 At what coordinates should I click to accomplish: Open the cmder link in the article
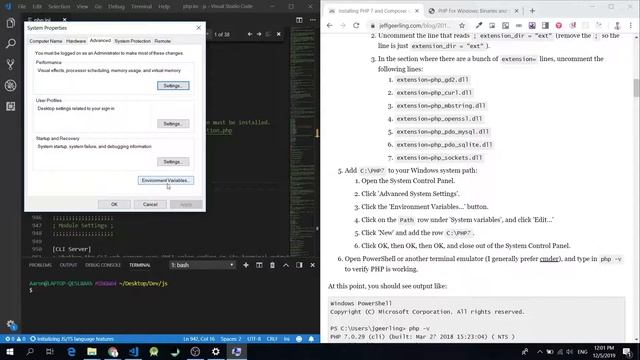point(549,259)
